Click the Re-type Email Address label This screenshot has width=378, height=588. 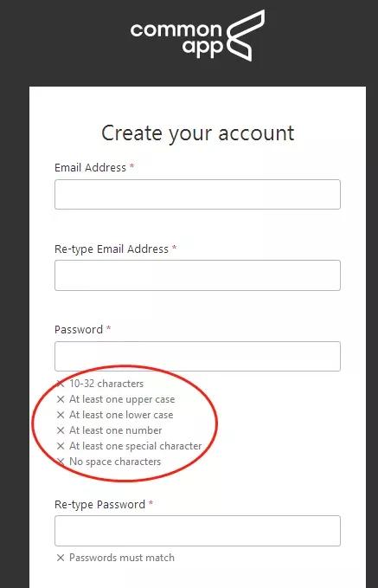pos(112,249)
